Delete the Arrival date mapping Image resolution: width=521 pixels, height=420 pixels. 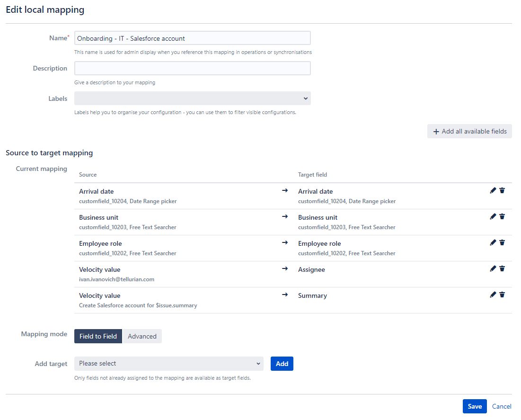503,190
